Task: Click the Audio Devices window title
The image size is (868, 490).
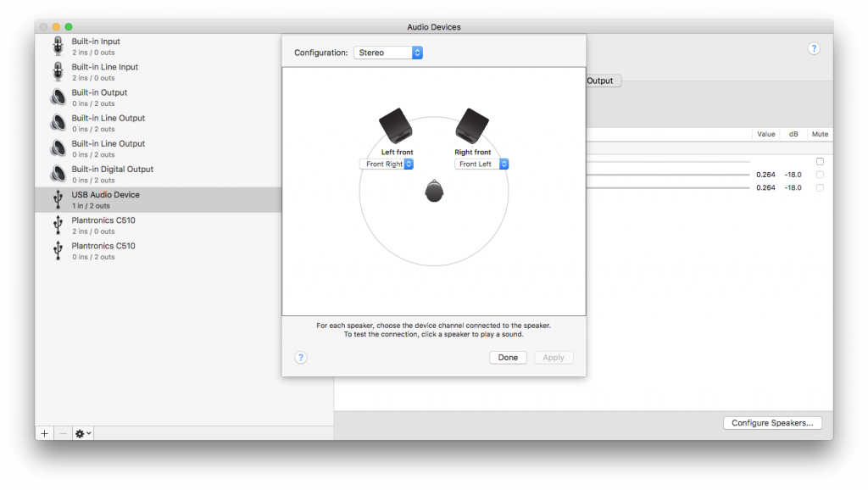Action: pyautogui.click(x=434, y=27)
